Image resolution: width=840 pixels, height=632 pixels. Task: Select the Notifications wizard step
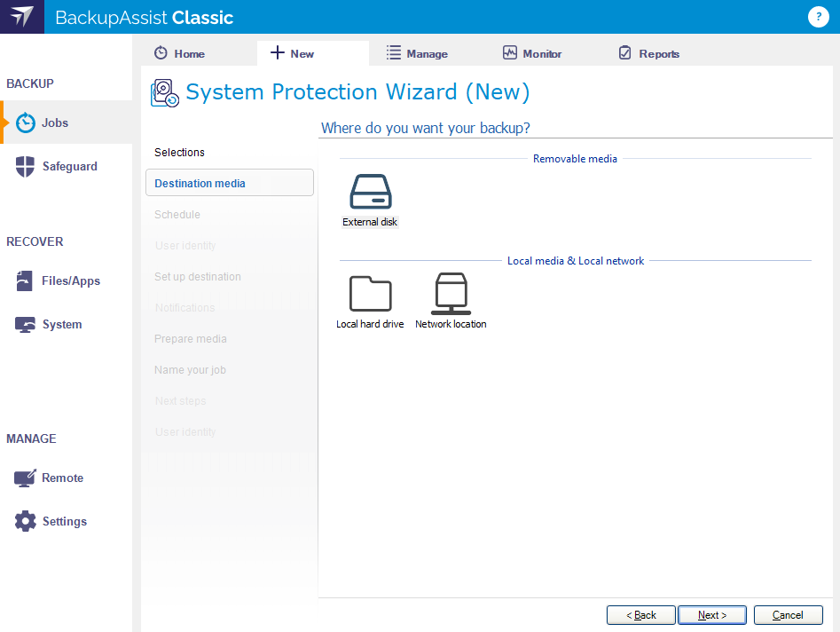(x=184, y=308)
